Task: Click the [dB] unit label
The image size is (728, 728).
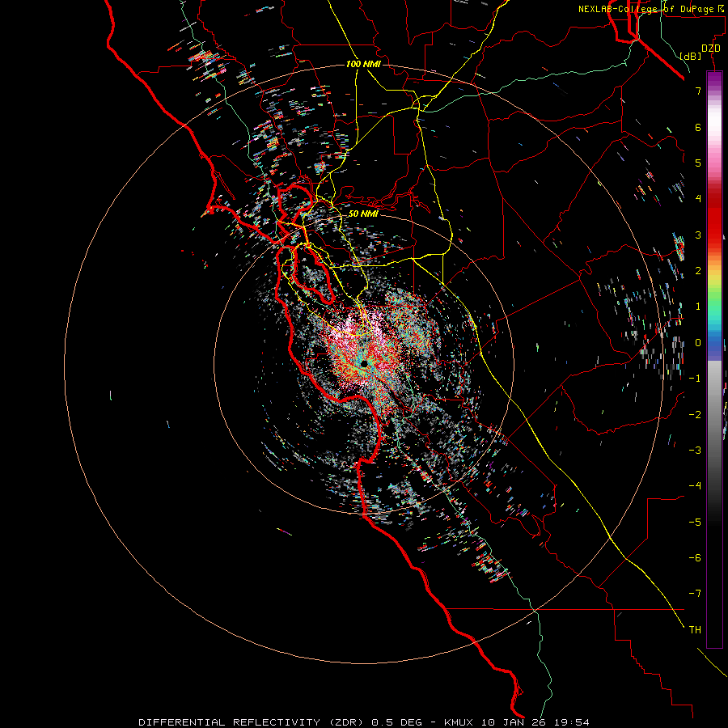Action: [x=691, y=57]
